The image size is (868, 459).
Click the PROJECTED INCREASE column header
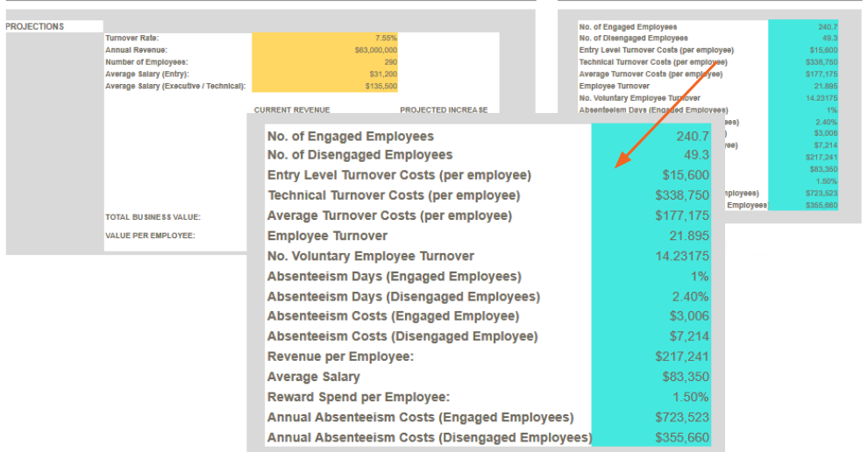[444, 110]
